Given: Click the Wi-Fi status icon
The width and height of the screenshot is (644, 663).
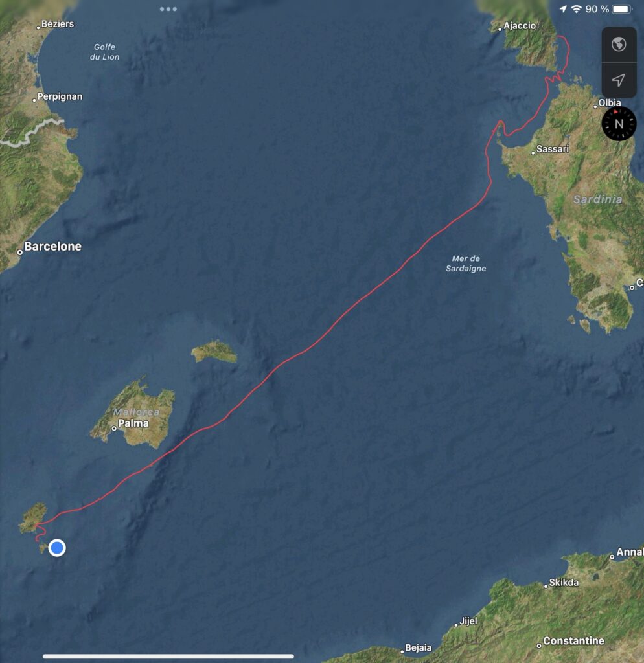Looking at the screenshot, I should [576, 9].
